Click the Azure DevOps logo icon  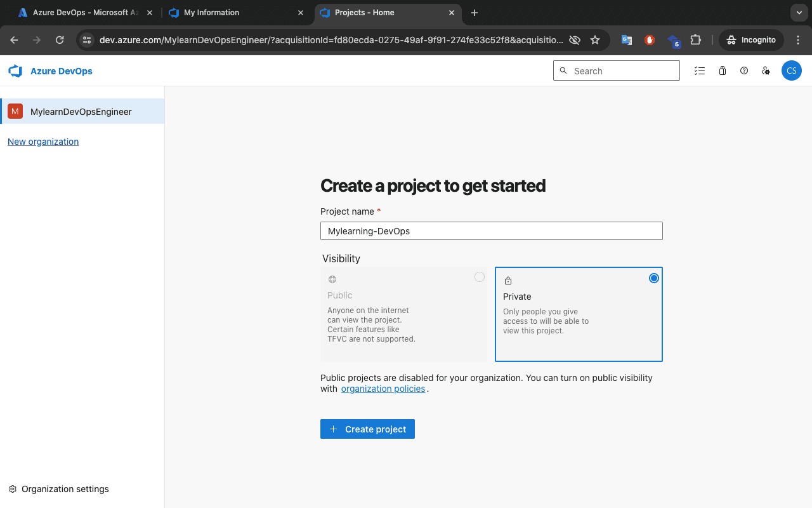coord(15,71)
